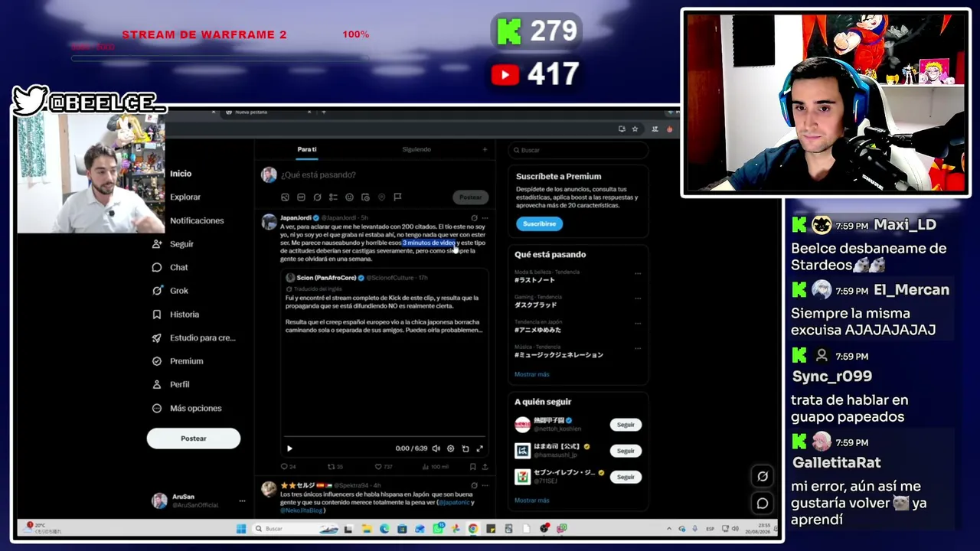This screenshot has width=980, height=551.
Task: Switch to the Nueva pestaña browser tab
Action: tap(268, 112)
